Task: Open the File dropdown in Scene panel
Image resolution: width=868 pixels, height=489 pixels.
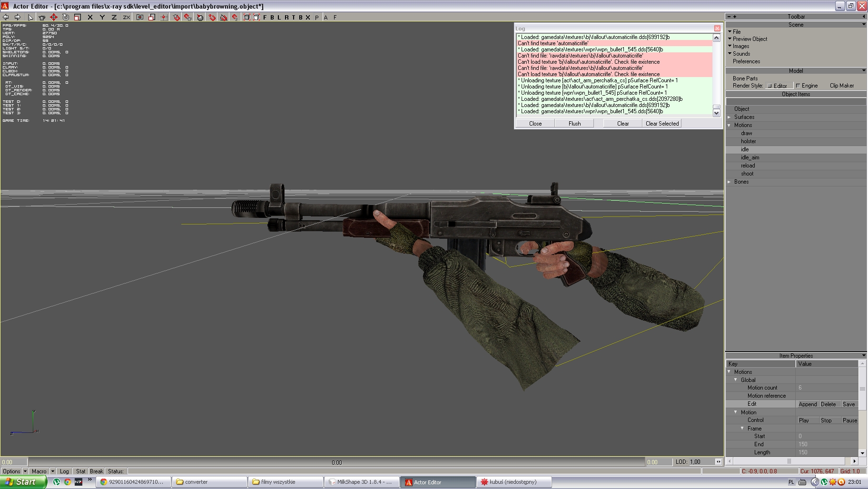Action: tap(736, 31)
